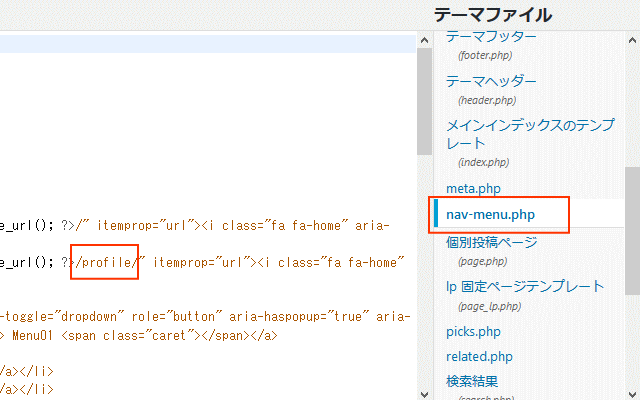The width and height of the screenshot is (640, 400).
Task: Click (page.php) filename label
Action: pyautogui.click(x=482, y=262)
